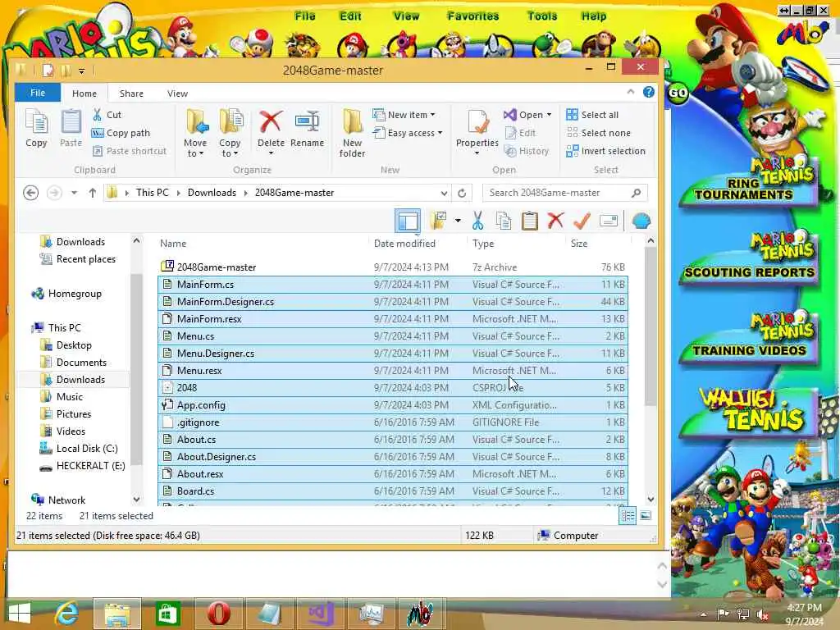This screenshot has width=840, height=630.
Task: Open the recent locations dropdown arrow
Action: point(75,193)
